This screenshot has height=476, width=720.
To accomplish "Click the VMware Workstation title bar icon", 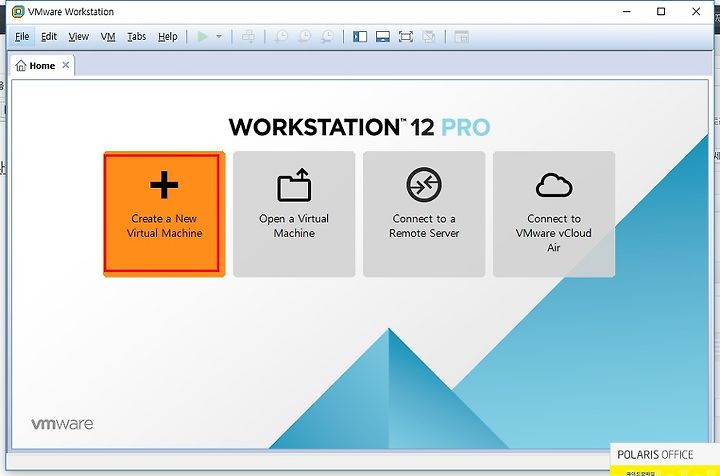I will tap(17, 11).
